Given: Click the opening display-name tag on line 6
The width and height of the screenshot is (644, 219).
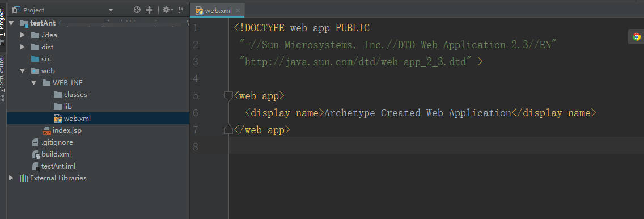Looking at the screenshot, I should [285, 112].
